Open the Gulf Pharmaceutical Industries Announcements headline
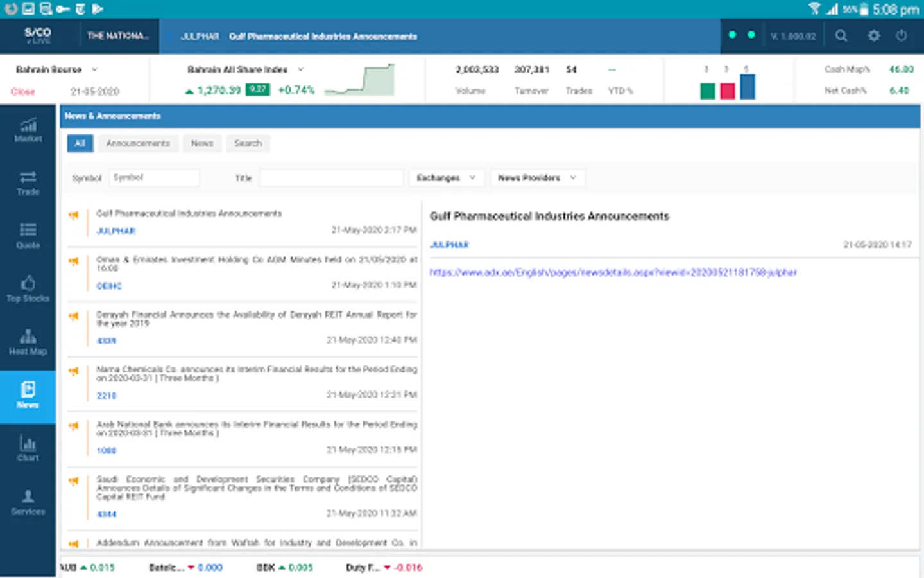 pyautogui.click(x=189, y=213)
